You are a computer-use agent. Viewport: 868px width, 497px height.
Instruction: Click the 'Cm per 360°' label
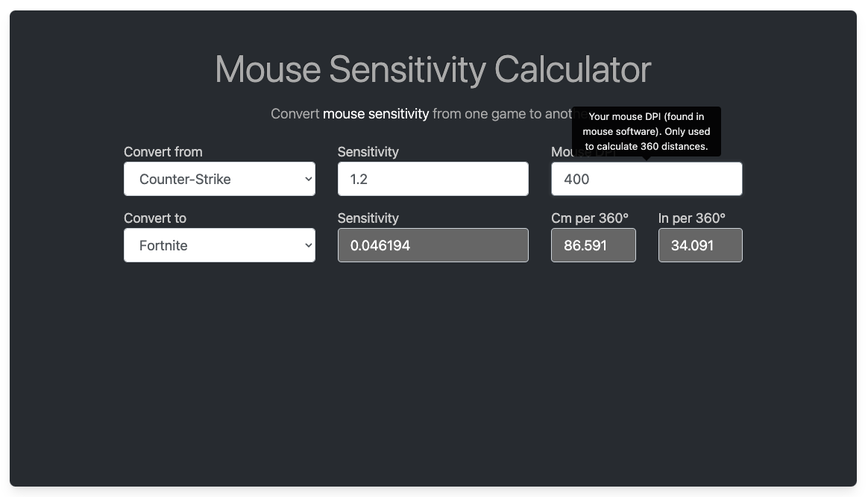pyautogui.click(x=589, y=218)
